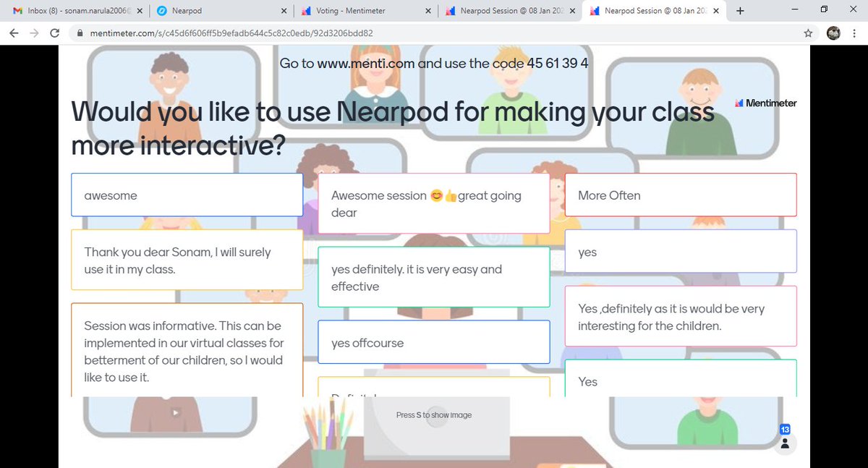This screenshot has width=868, height=468.
Task: Go back to previous page
Action: point(14,33)
